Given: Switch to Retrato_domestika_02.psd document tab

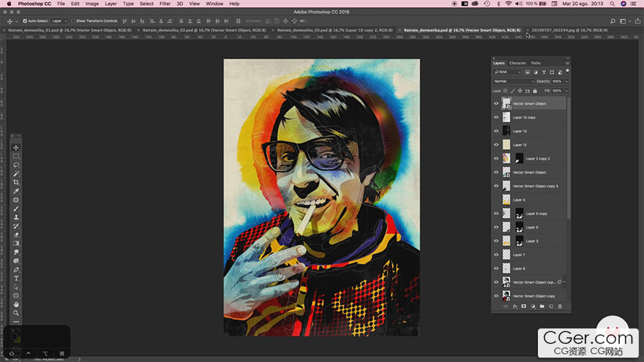Looking at the screenshot, I should pos(204,30).
